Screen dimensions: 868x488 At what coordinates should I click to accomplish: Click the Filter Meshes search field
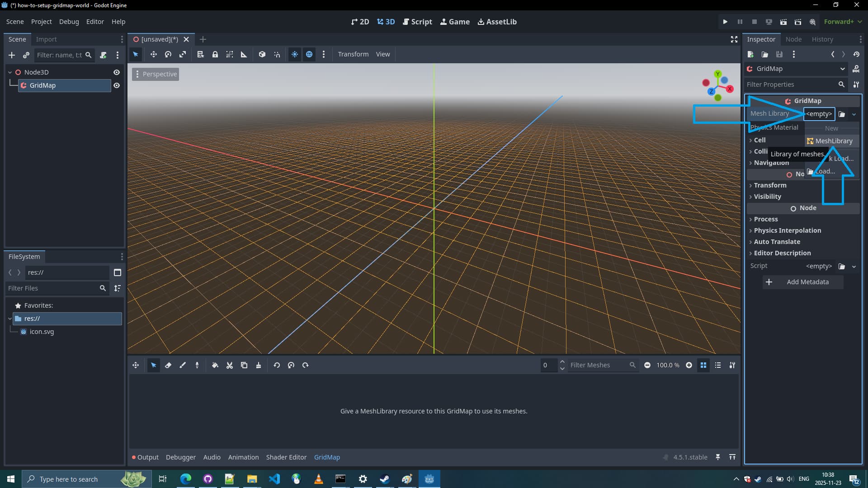pos(598,365)
